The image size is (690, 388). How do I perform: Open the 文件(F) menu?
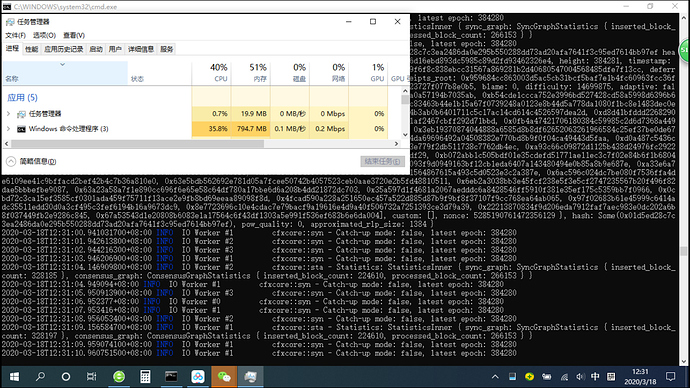pos(15,35)
